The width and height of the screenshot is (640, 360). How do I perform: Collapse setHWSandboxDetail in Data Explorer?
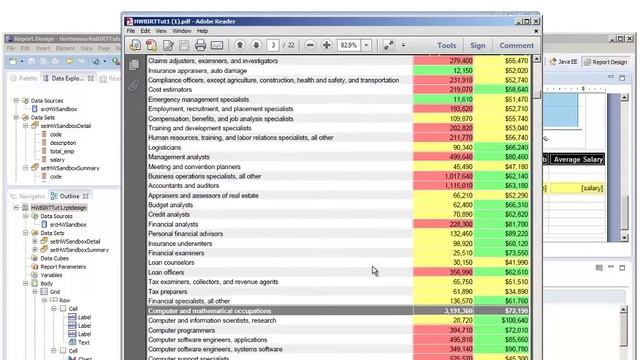click(x=26, y=126)
